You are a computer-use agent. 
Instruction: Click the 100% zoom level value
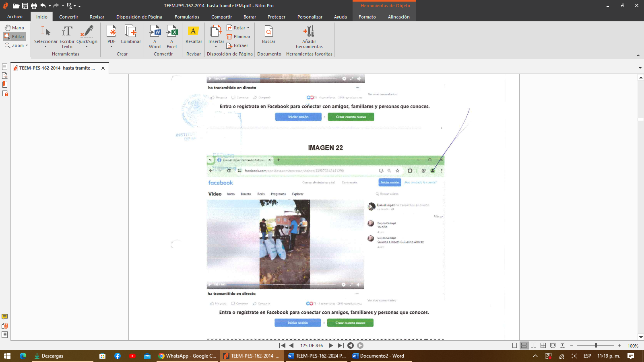633,346
